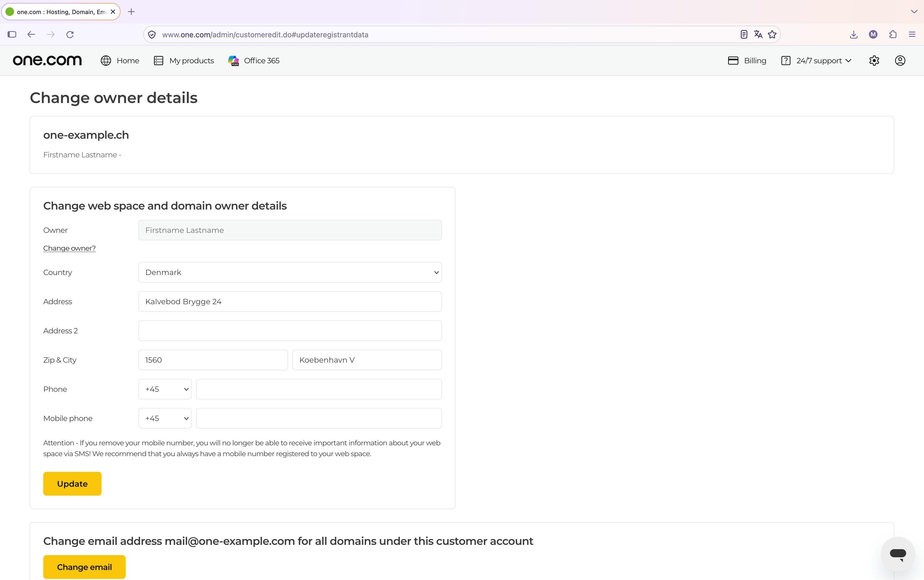Open the Mobile phone country code dropdown
924x580 pixels.
165,418
